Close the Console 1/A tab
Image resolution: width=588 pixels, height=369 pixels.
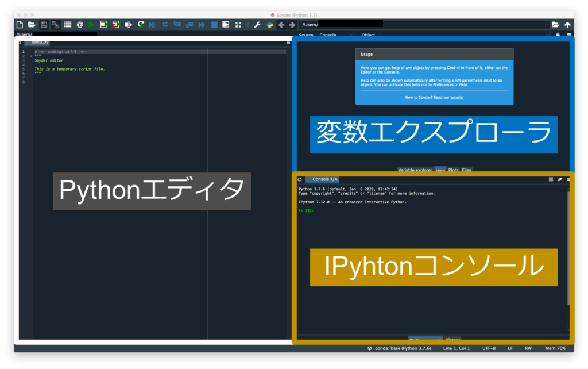[x=308, y=179]
